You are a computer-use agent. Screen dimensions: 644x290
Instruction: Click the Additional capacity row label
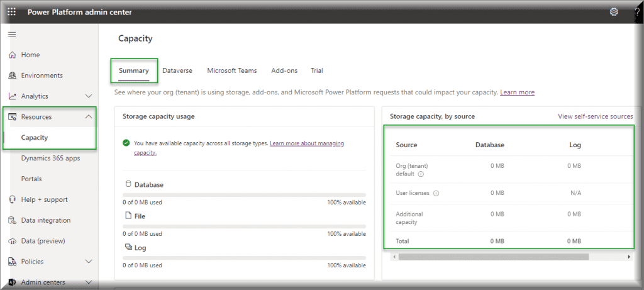coord(409,218)
